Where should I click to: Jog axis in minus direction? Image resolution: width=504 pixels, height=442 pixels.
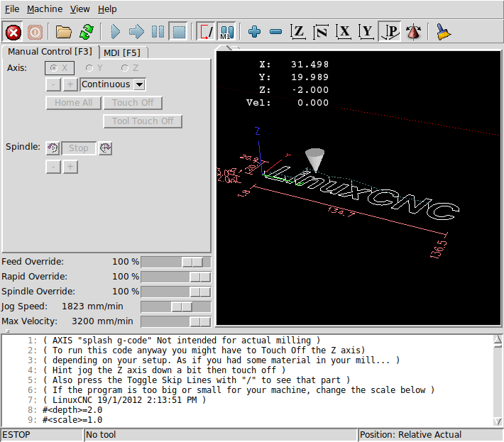tap(53, 84)
